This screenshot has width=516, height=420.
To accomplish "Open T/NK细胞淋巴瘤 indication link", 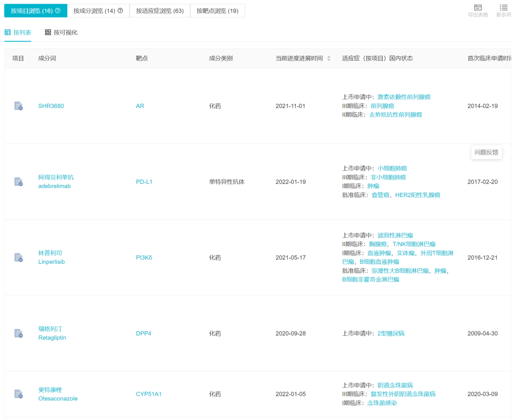I will (x=414, y=244).
